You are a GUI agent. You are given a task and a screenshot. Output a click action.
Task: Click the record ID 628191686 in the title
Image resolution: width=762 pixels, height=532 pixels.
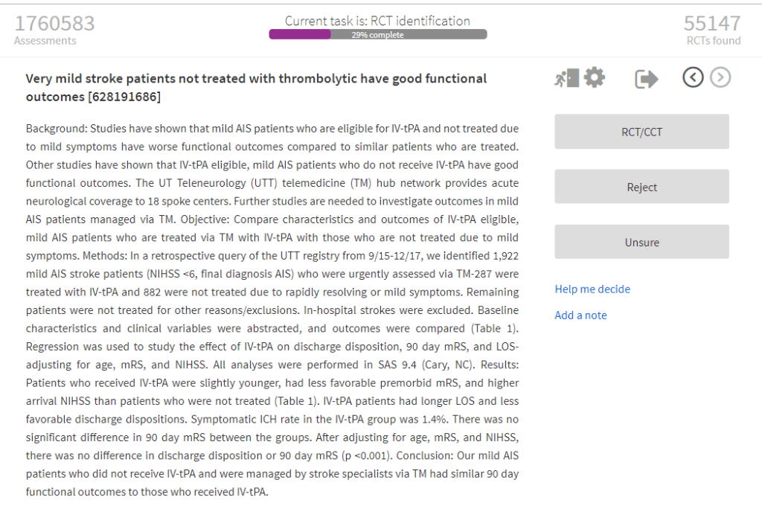click(x=127, y=97)
